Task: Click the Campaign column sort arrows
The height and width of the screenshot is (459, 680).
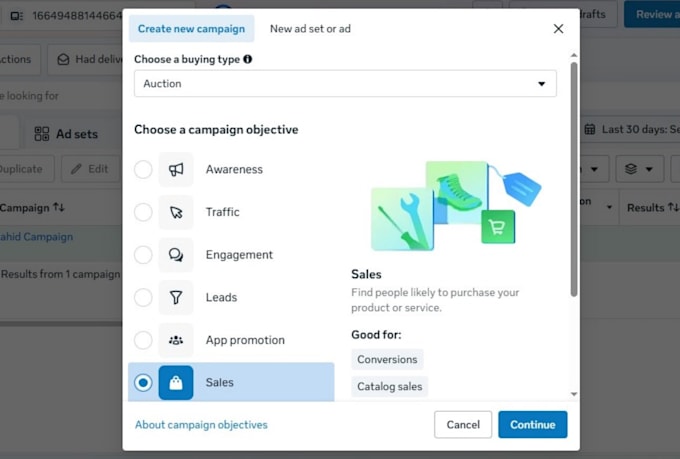Action: (x=59, y=207)
